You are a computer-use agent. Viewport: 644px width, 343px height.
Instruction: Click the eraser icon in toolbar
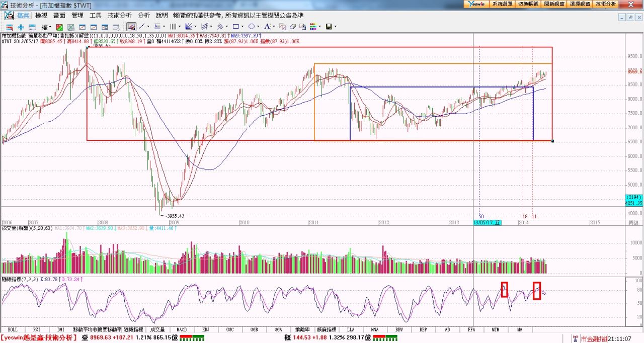pos(292,27)
